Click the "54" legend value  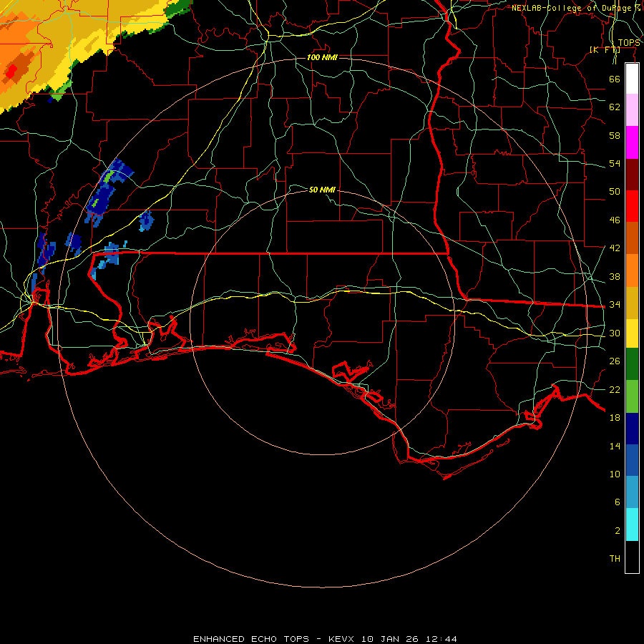click(x=615, y=163)
